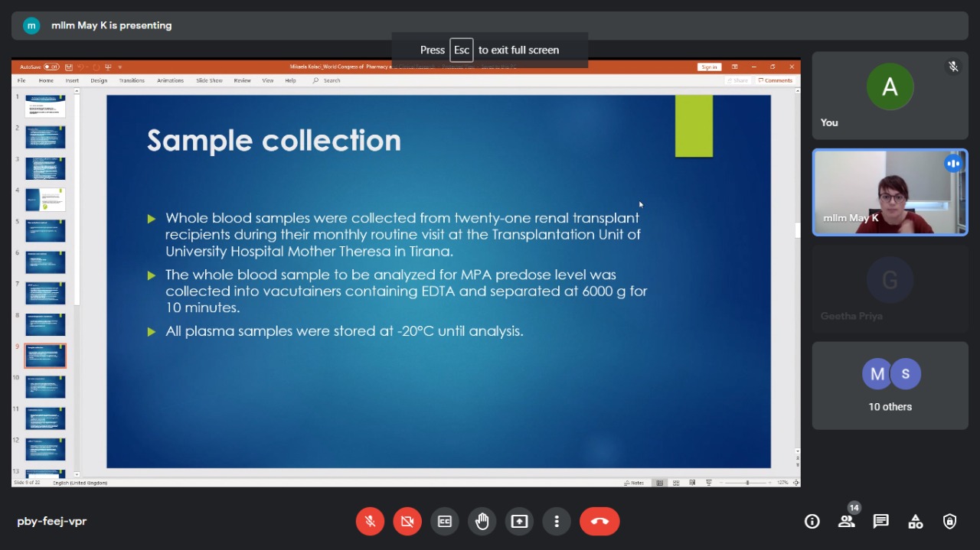
Task: Click the Sign in button in PowerPoint
Action: tap(709, 67)
